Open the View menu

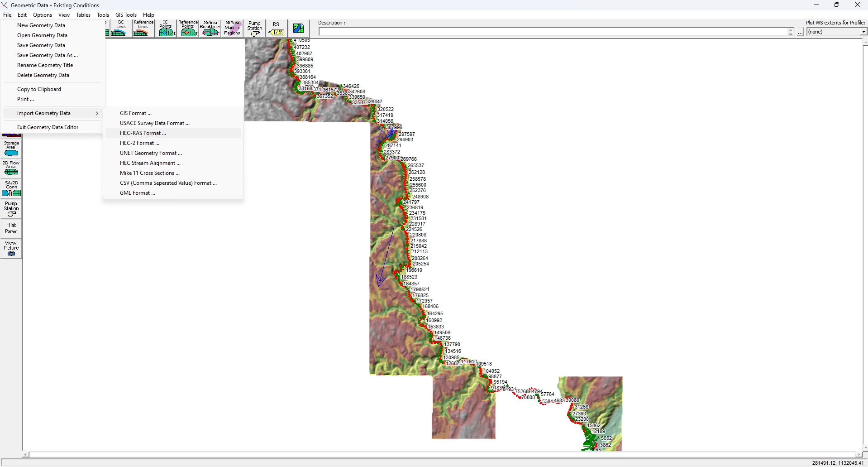[64, 15]
